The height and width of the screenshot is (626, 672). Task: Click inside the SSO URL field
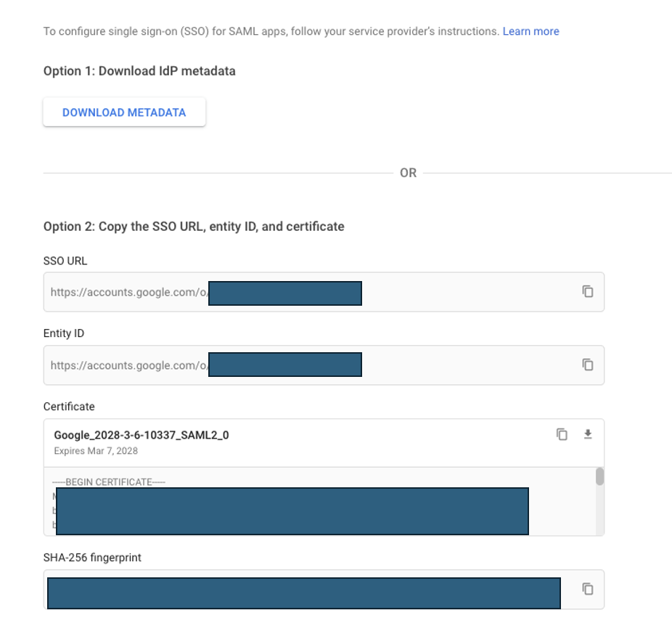(x=324, y=292)
